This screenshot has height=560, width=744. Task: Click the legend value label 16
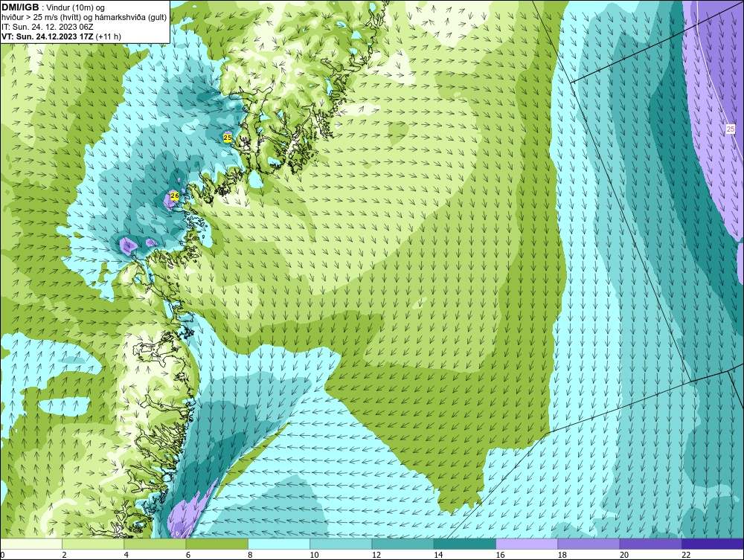500,555
